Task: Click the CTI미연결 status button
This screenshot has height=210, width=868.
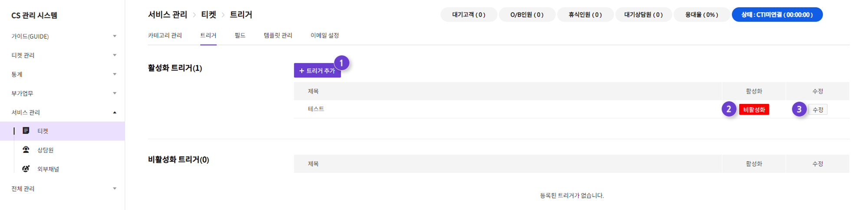Action: point(777,14)
